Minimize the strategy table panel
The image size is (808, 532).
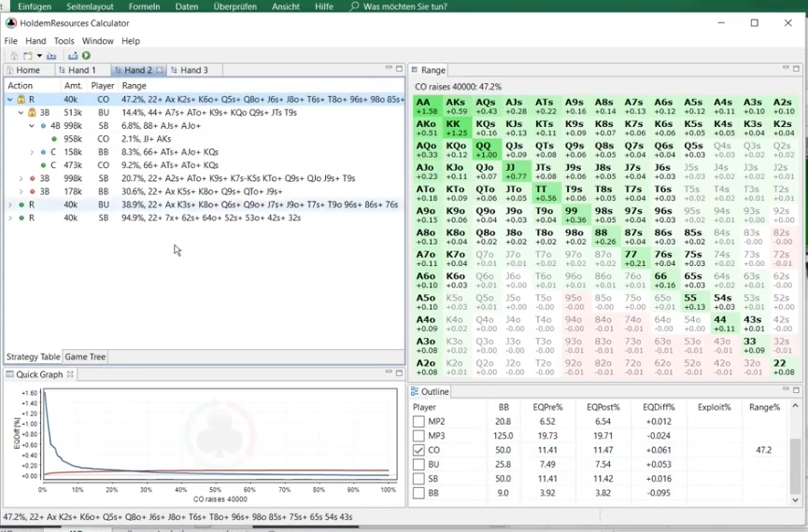tap(389, 68)
